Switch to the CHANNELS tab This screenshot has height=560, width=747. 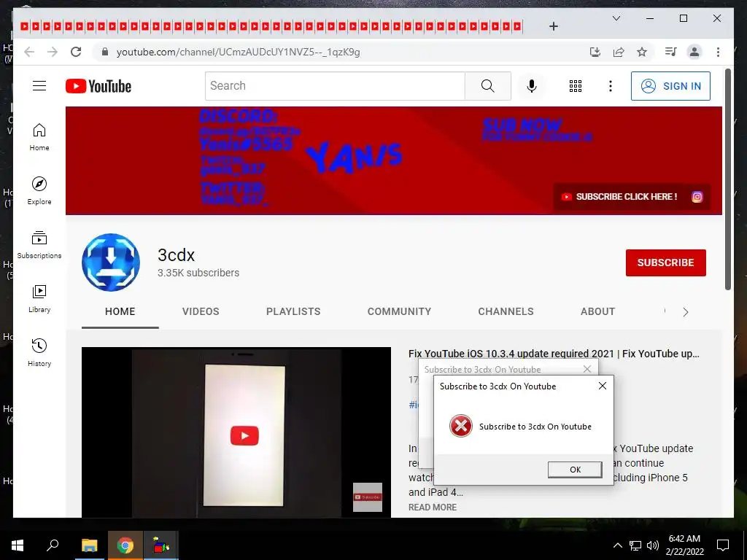click(x=506, y=311)
